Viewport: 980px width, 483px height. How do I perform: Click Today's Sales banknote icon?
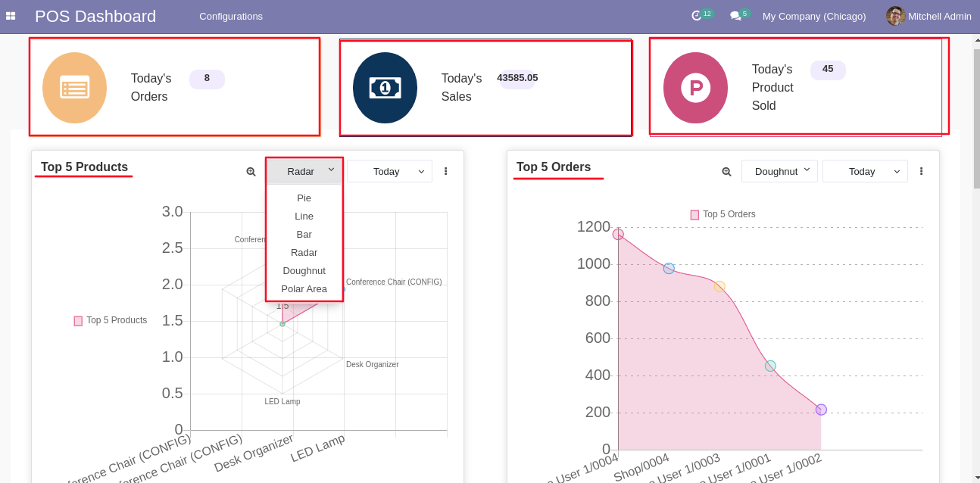(x=385, y=88)
